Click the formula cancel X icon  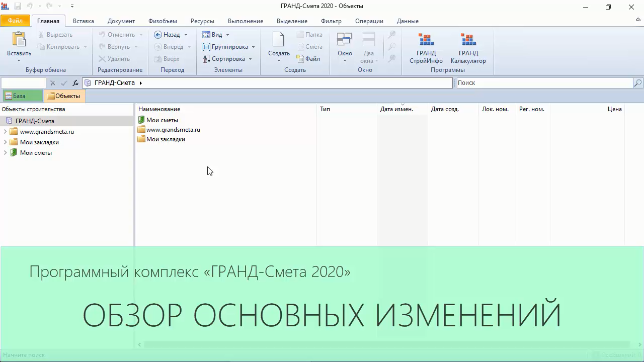(x=53, y=83)
